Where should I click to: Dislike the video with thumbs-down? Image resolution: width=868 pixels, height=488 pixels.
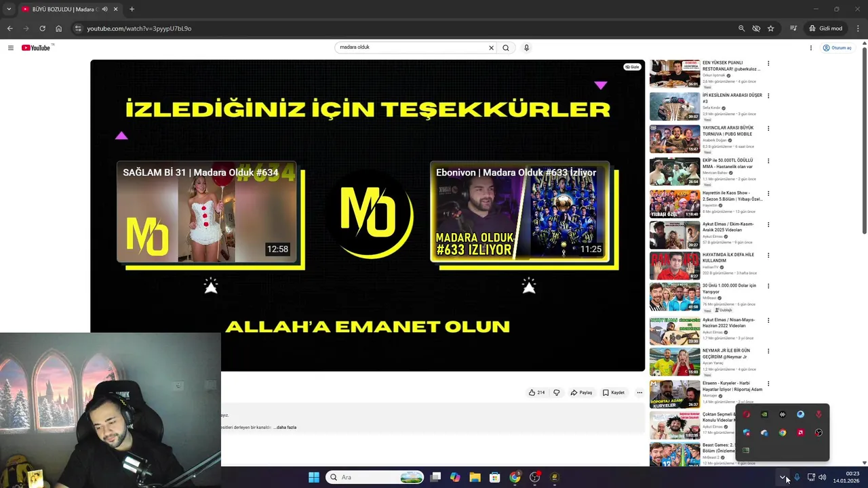coord(557,392)
